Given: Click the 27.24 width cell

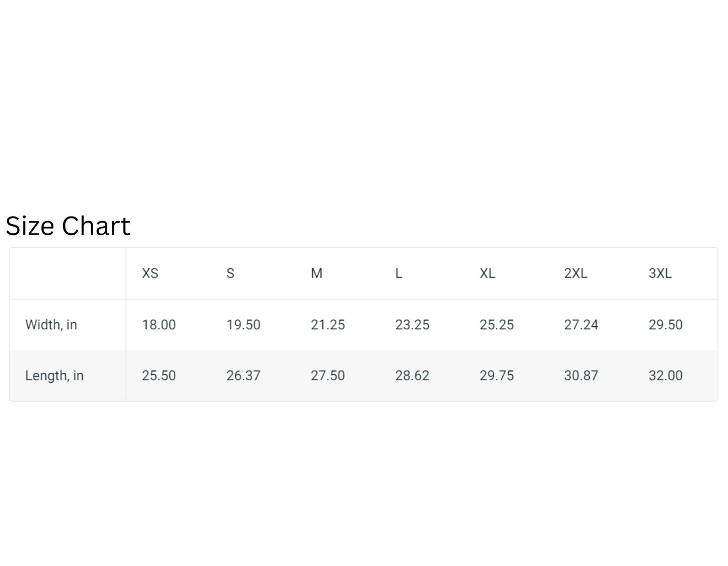Looking at the screenshot, I should (581, 325).
